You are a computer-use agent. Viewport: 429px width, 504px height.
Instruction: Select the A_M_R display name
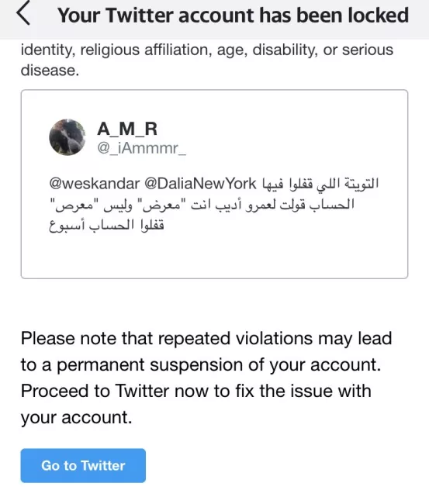127,129
